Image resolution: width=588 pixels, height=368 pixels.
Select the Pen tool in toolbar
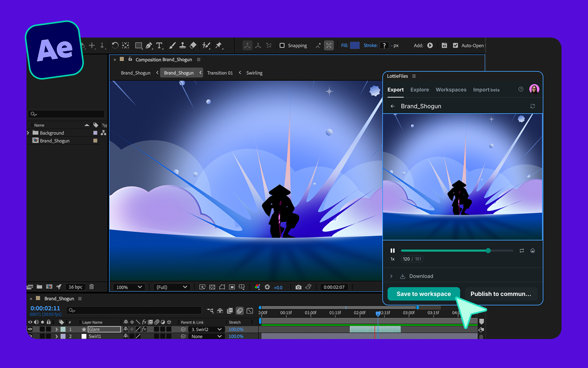[149, 46]
